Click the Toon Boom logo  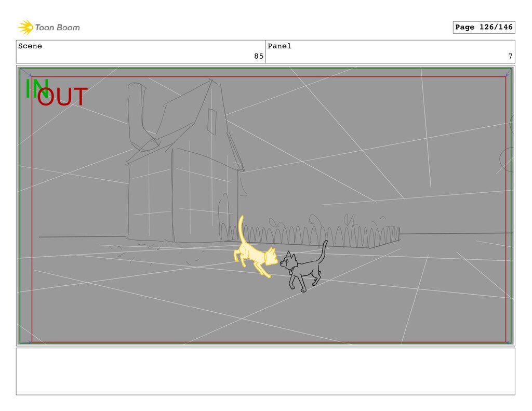pyautogui.click(x=49, y=28)
